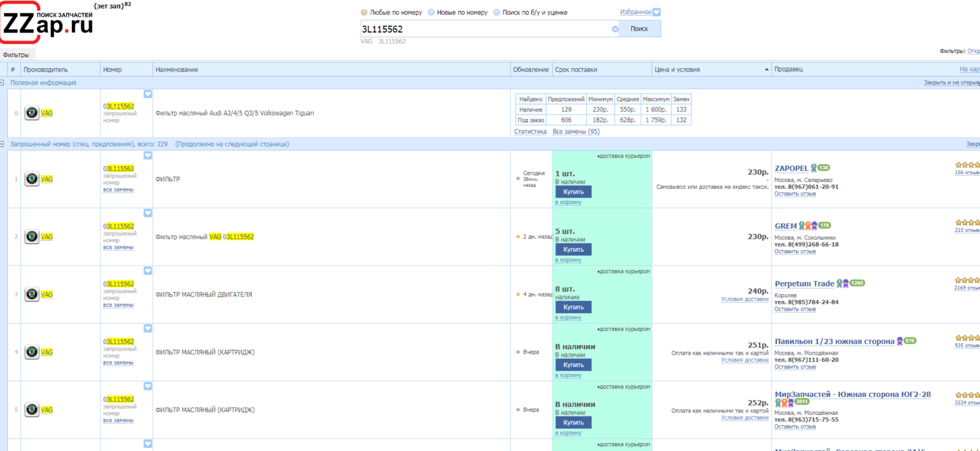Click VAG brand logo in row 0
The width and height of the screenshot is (980, 451).
32,113
